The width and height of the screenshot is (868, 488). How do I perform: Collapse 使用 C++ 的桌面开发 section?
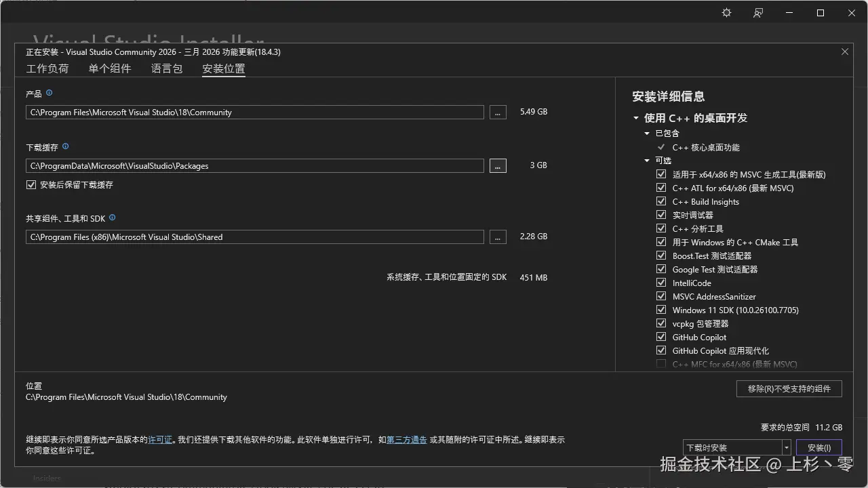(636, 118)
